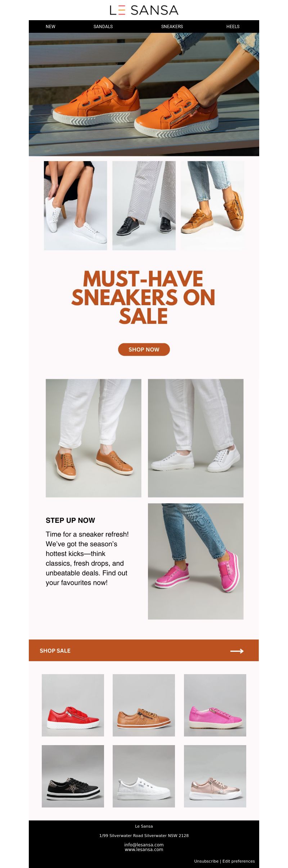Click the SHOP NOW button
Image resolution: width=288 pixels, height=868 pixels.
click(144, 349)
